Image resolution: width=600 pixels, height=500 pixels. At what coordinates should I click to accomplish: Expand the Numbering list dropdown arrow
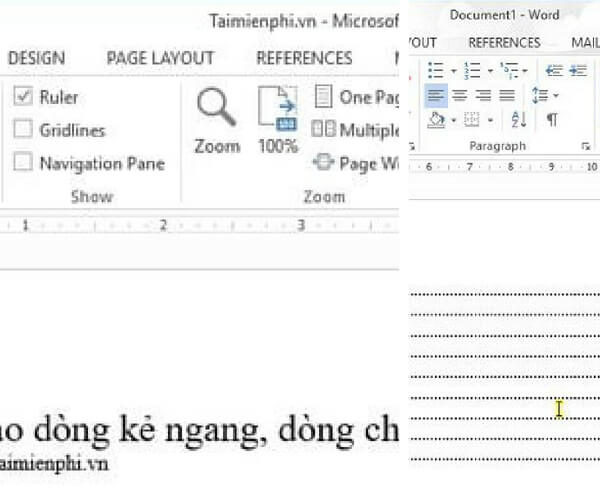point(490,71)
